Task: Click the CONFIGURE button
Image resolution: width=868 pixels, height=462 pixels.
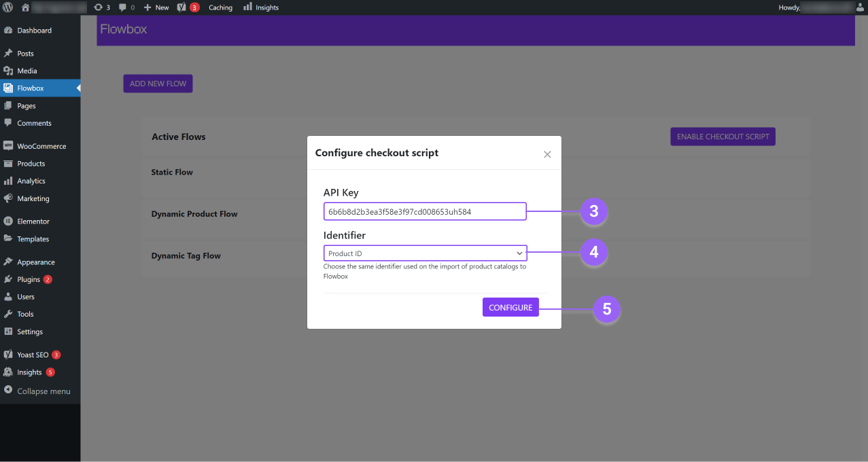Action: 510,308
